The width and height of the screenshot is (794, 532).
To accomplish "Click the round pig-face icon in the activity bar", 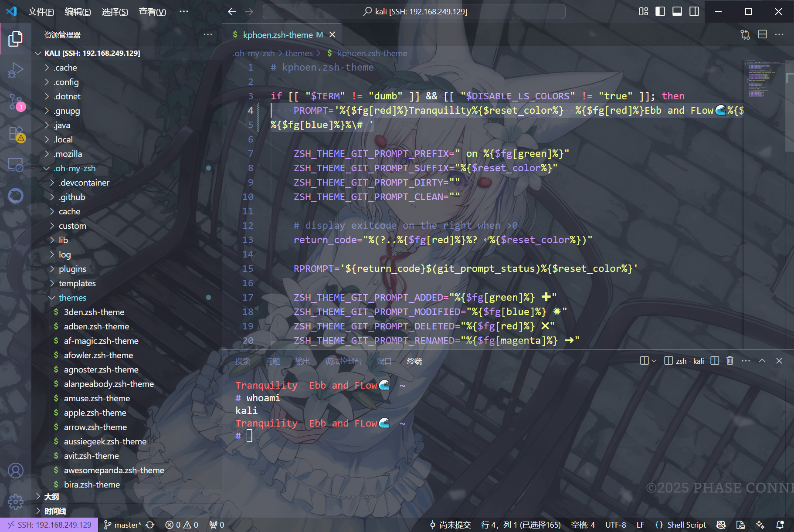I will tap(15, 196).
